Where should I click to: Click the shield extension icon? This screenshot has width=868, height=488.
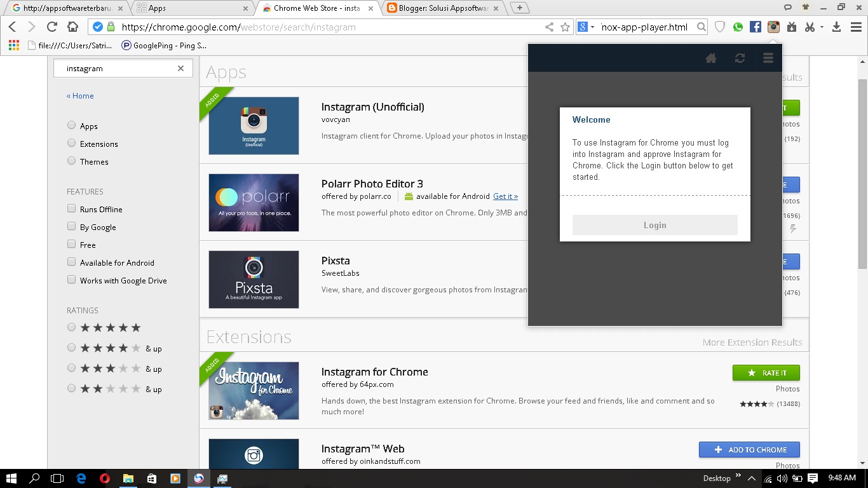point(720,27)
